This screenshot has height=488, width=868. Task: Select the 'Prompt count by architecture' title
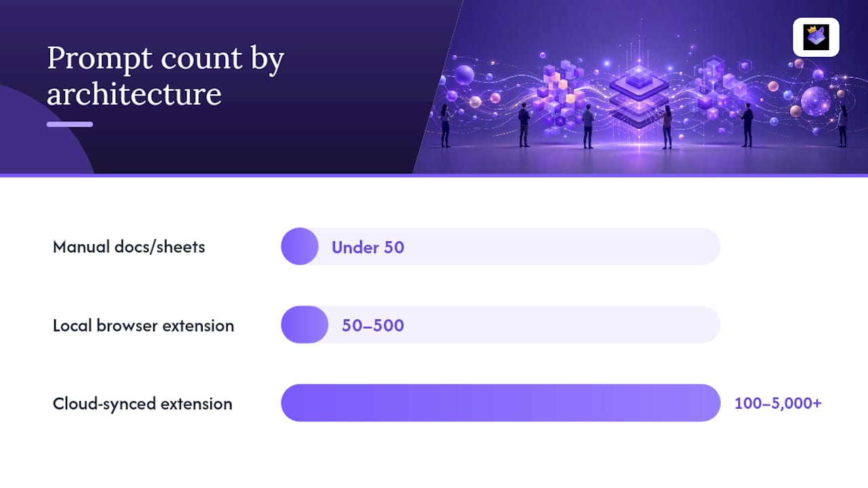pos(165,76)
